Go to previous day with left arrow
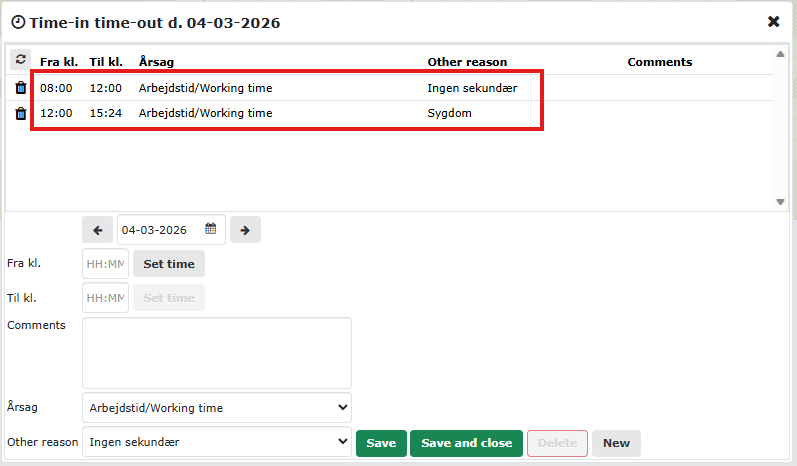This screenshot has width=797, height=466. 97,230
